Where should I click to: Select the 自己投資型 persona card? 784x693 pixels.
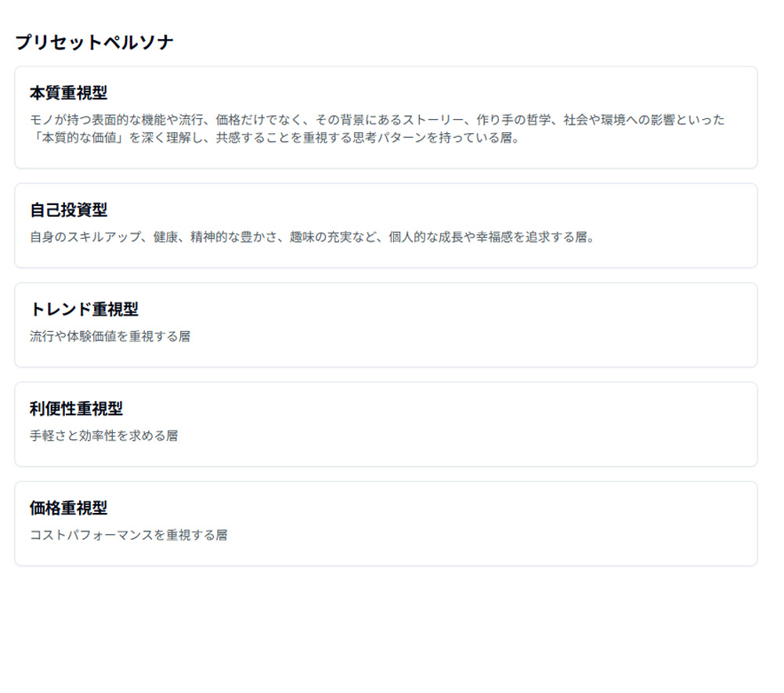click(x=385, y=225)
